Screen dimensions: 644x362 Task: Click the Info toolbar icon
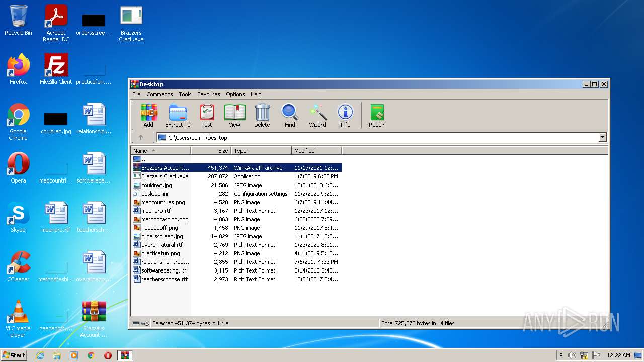click(345, 116)
